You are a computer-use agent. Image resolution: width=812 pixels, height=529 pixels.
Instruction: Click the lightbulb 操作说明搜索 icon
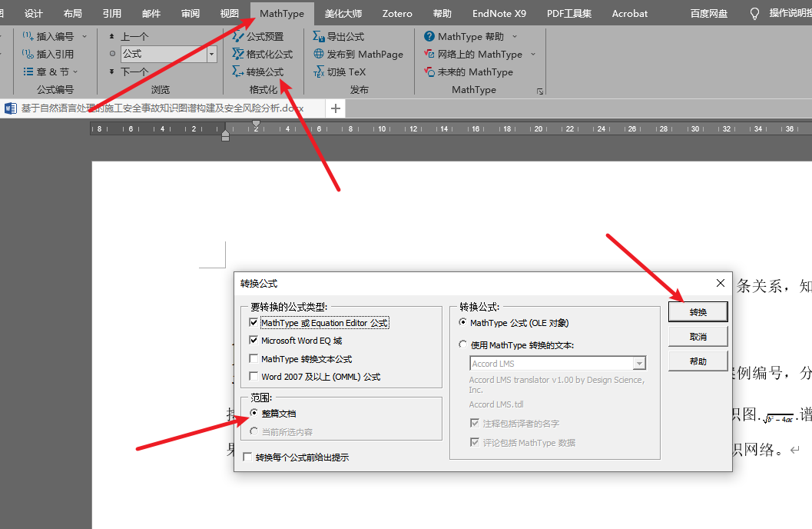coord(754,14)
